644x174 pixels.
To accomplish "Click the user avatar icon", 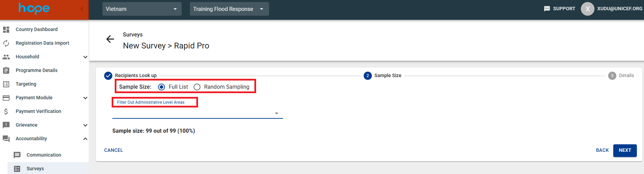I will [587, 9].
